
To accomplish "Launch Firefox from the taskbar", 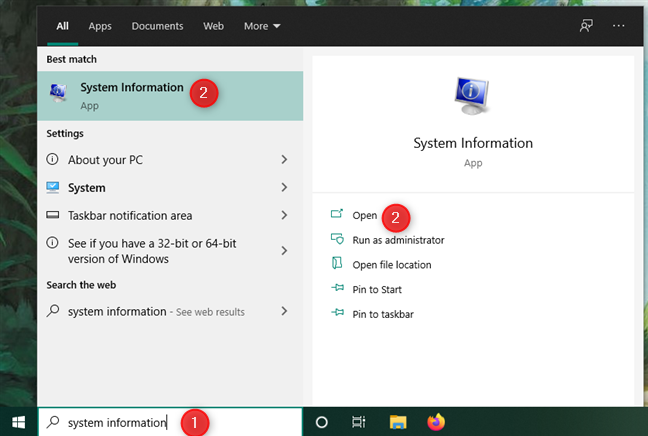I will click(x=436, y=422).
